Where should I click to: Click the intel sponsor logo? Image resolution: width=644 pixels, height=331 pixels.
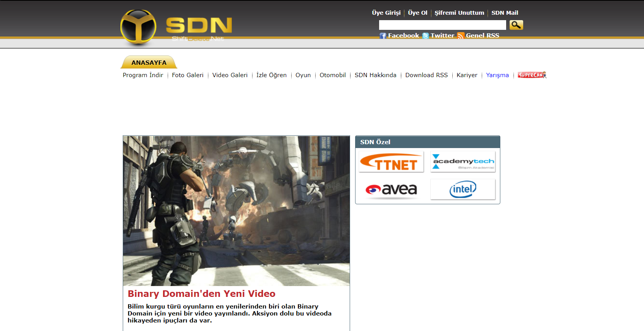(463, 190)
